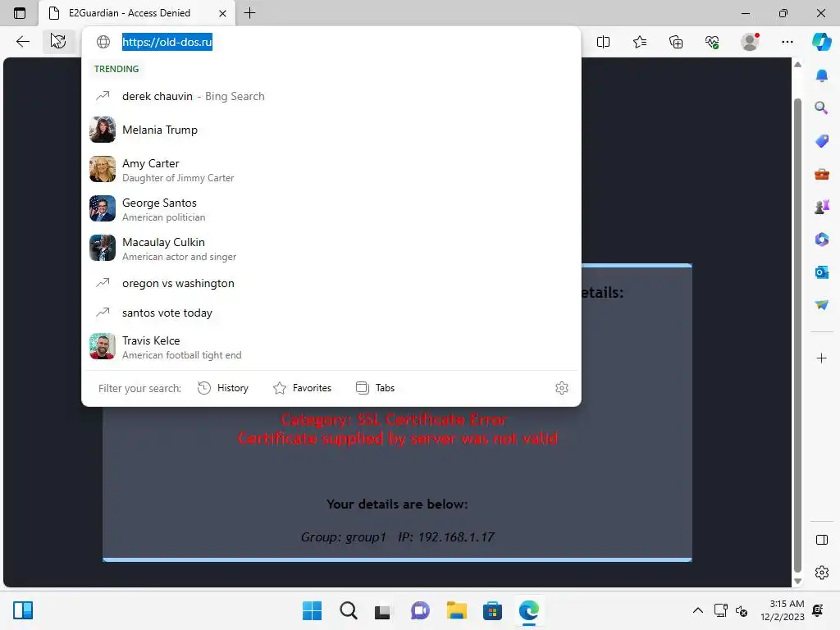
Task: Click the profile avatar icon
Action: pyautogui.click(x=750, y=42)
